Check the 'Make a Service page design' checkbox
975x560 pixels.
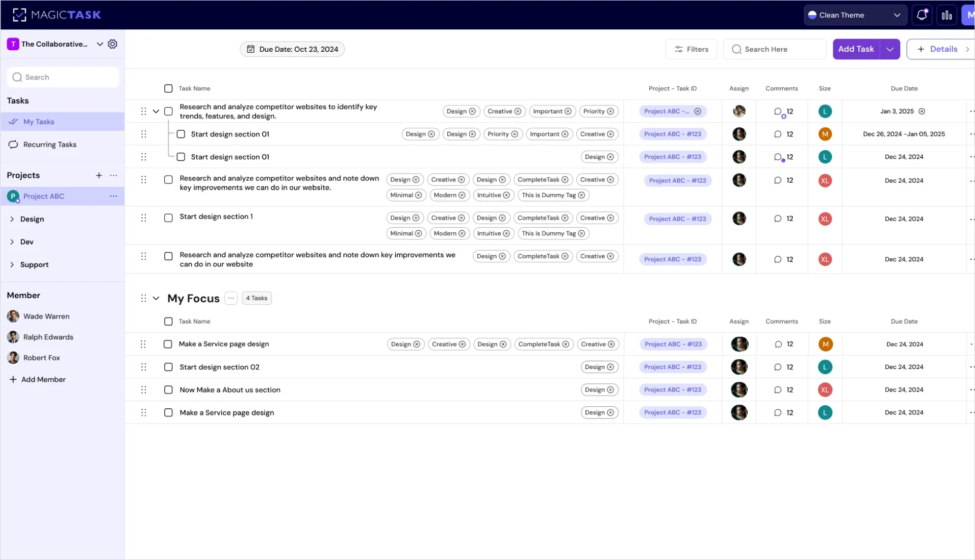(168, 344)
